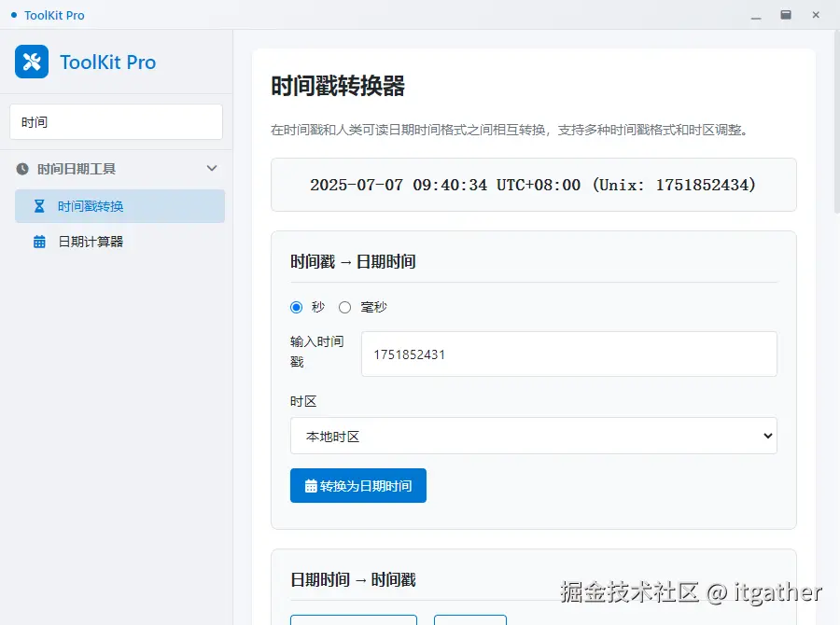Screen dimensions: 840x625
Task: Select the 秒 radio button
Action: click(x=296, y=308)
